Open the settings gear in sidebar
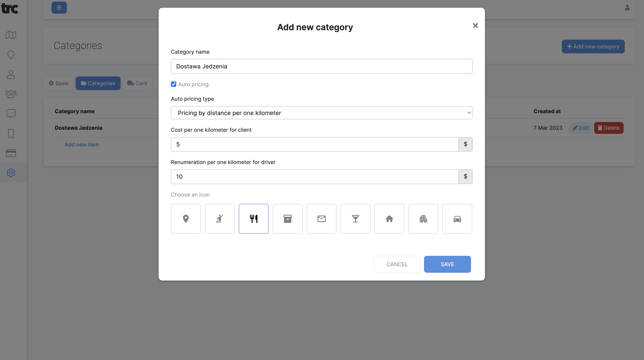 (11, 172)
